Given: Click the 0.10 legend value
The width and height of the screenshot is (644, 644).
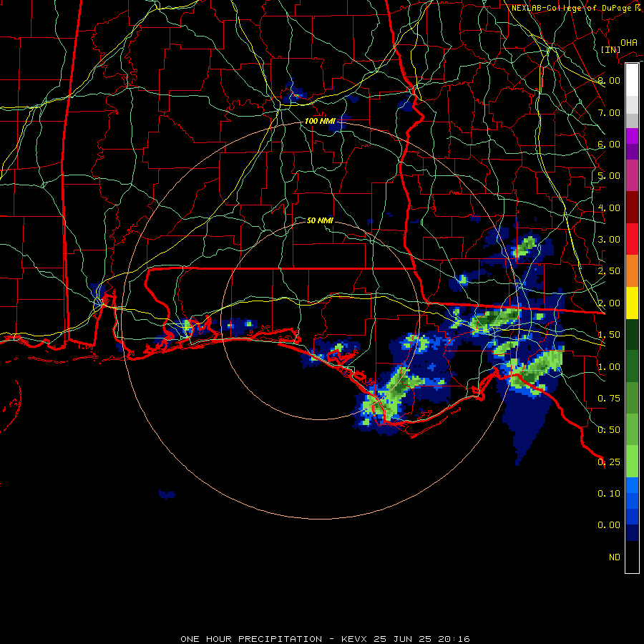Looking at the screenshot, I should tap(609, 494).
